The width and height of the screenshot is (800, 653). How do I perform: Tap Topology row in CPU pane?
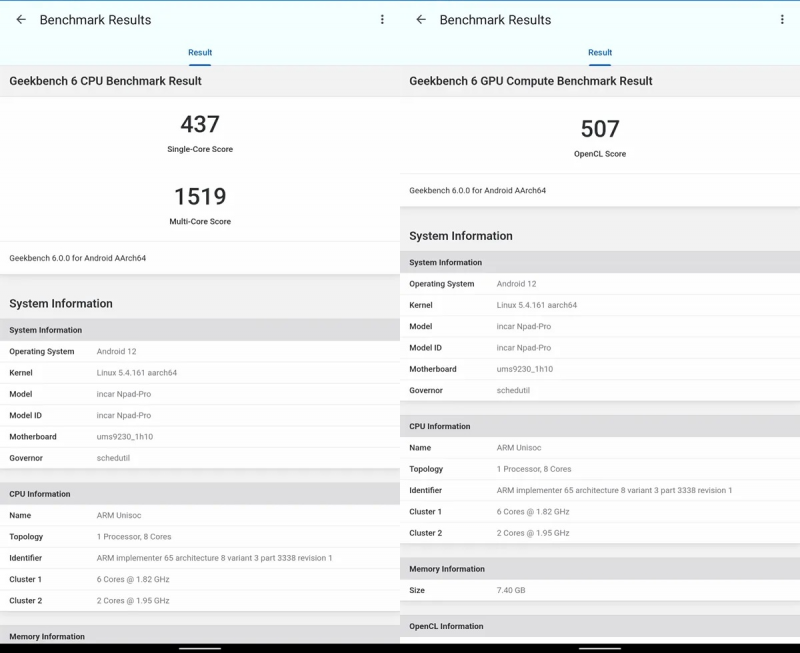click(x=200, y=537)
